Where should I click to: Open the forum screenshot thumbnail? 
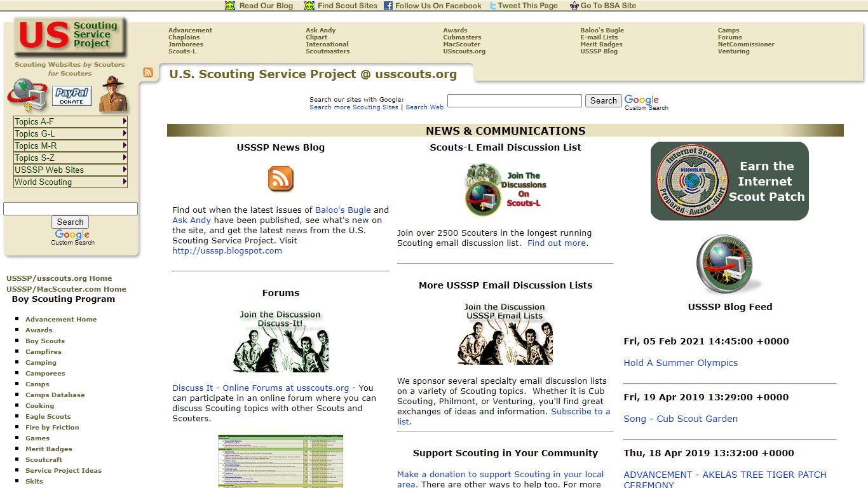pos(280,461)
